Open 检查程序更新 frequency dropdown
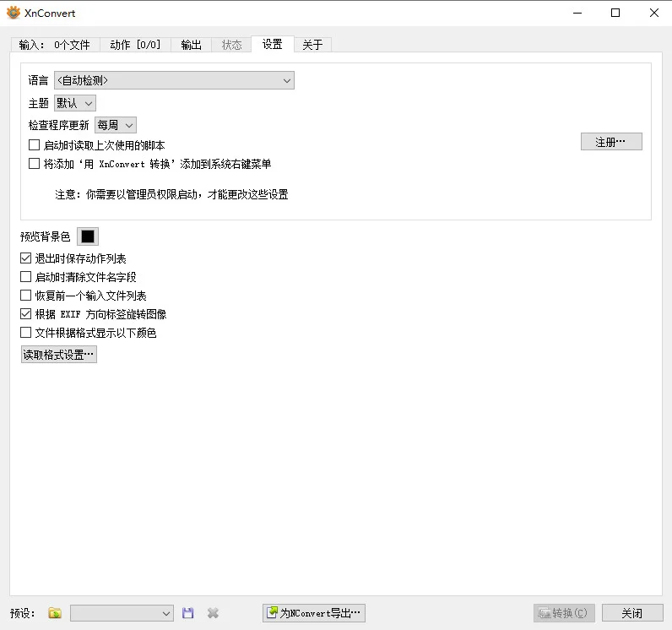 pos(116,125)
